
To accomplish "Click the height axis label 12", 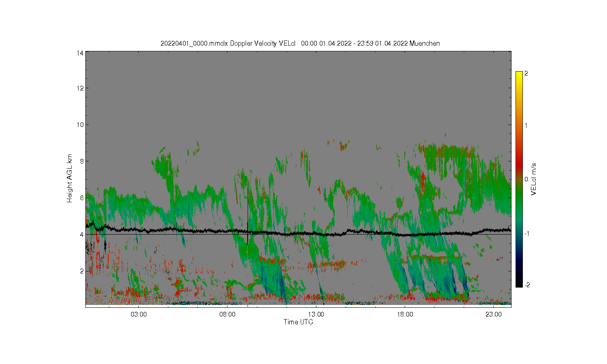I will click(81, 88).
